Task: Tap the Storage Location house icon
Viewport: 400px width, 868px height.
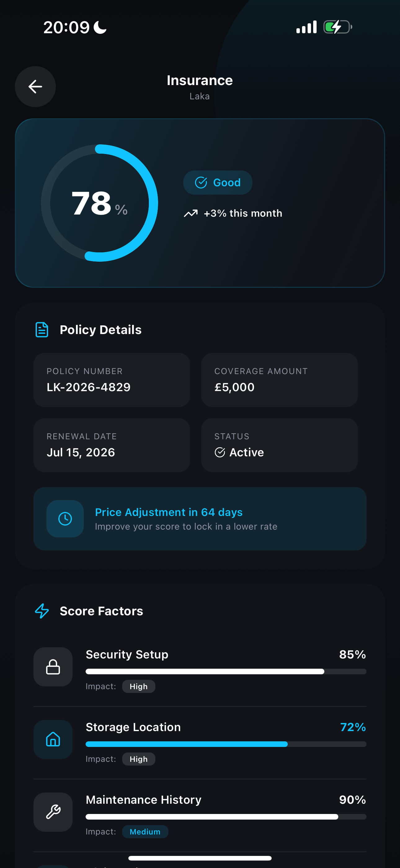Action: point(53,739)
